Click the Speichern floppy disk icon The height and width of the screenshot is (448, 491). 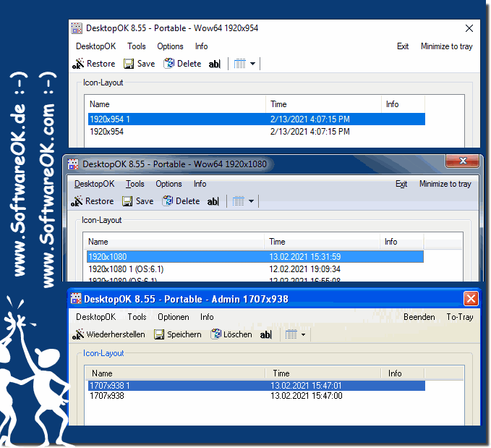[159, 334]
